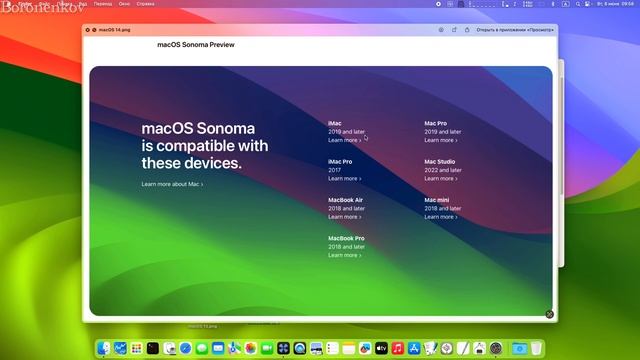Click 'Learn more' under Mac mini
This screenshot has height=360, width=640.
pos(441,217)
